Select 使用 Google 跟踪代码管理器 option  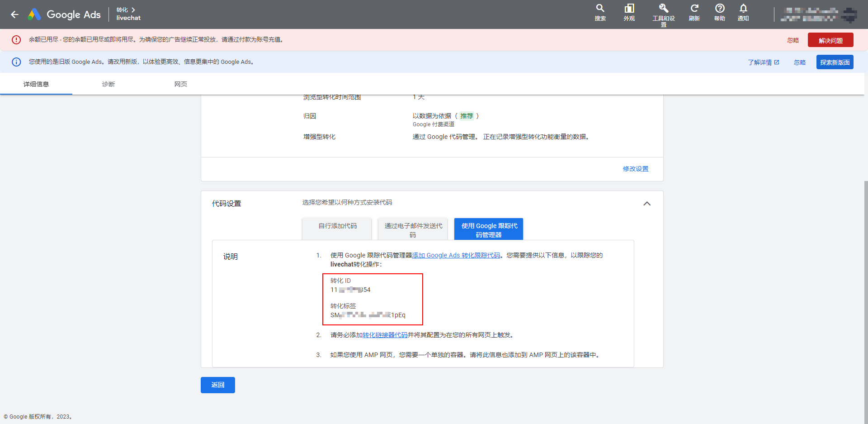[489, 229]
